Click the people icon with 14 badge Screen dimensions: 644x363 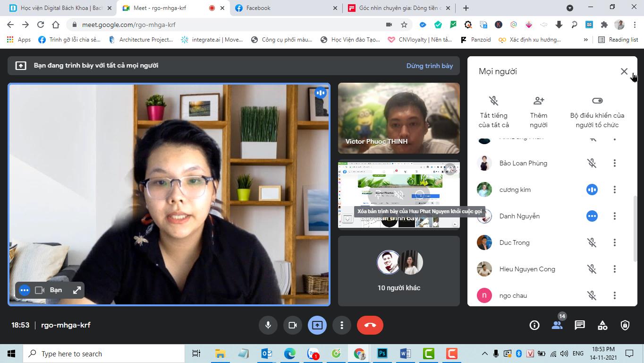[557, 325]
